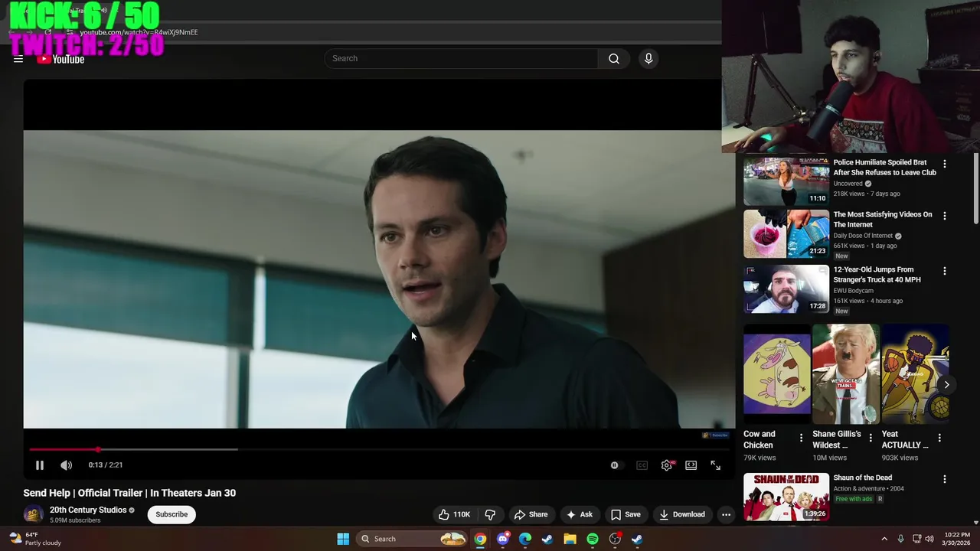Open player settings gear
The image size is (980, 551).
coord(667,465)
